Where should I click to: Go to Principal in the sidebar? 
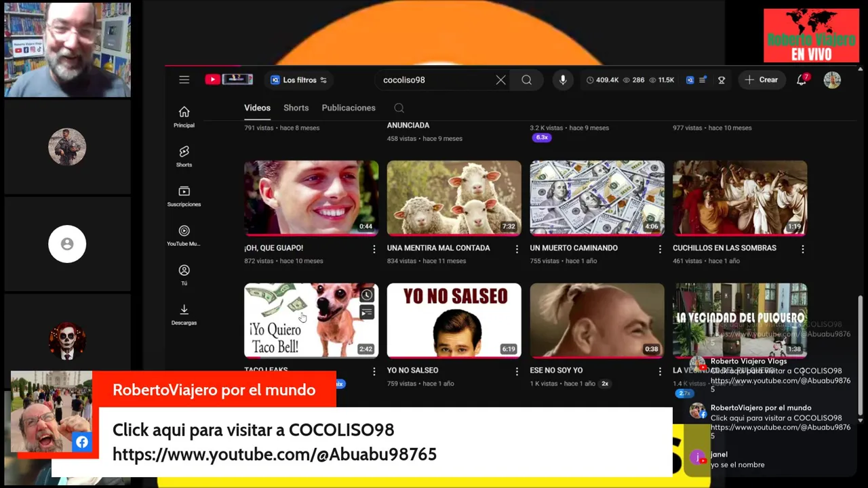coord(184,117)
